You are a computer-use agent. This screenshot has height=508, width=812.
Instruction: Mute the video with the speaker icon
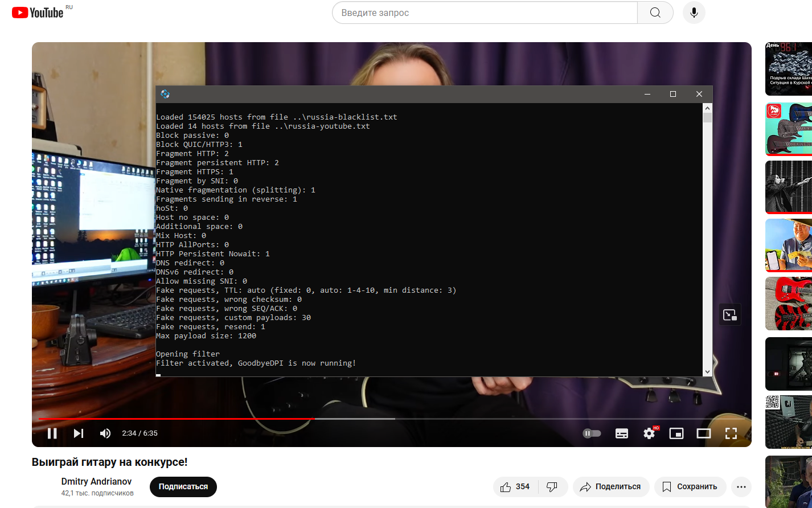point(105,433)
